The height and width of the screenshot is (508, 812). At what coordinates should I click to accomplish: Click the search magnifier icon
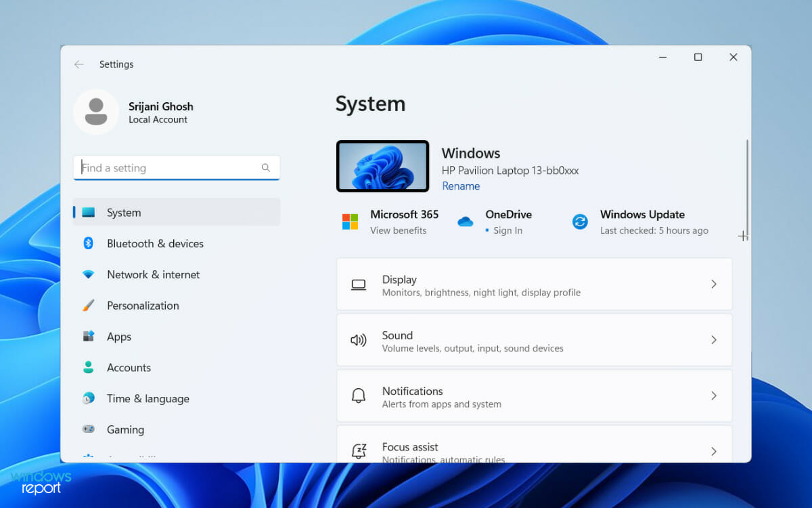point(265,167)
